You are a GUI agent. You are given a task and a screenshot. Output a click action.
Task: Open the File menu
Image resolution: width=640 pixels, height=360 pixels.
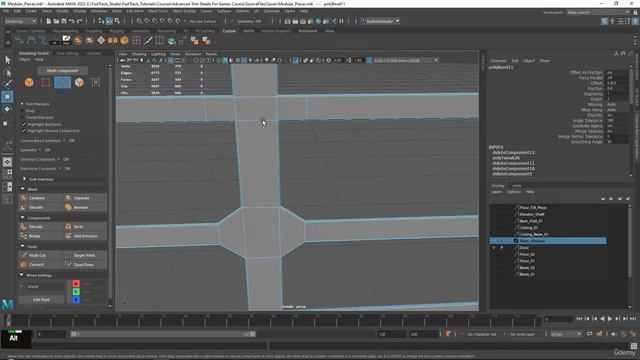click(x=6, y=11)
